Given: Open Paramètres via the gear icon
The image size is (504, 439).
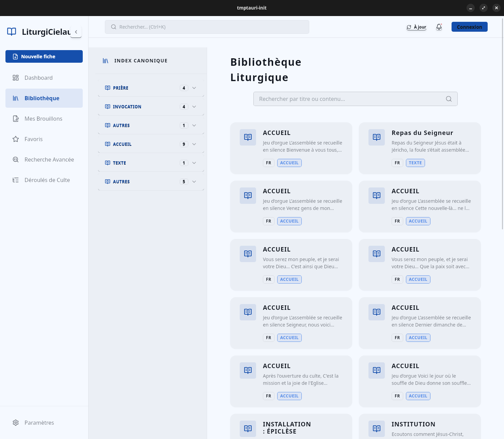Looking at the screenshot, I should [16, 423].
